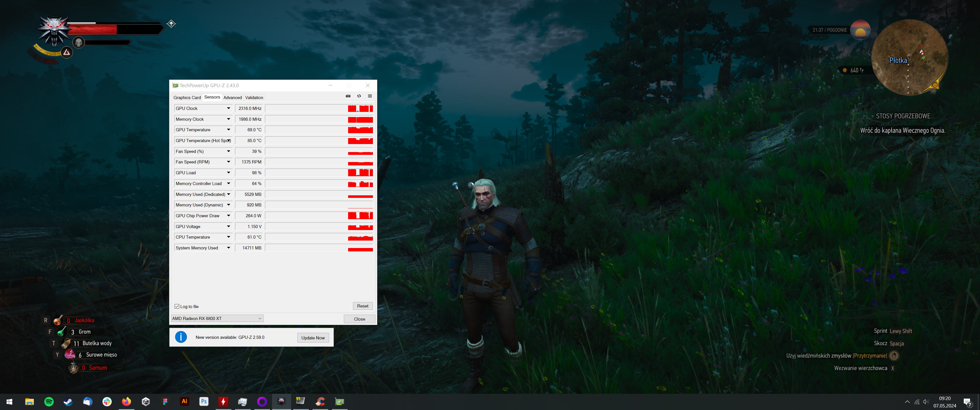Open the Windows Start menu
Screen dimensions: 980x410
9,402
